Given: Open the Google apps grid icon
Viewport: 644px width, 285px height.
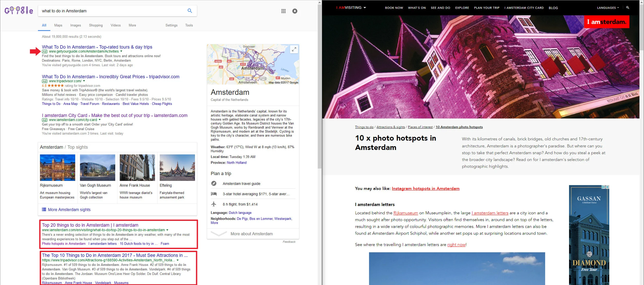Looking at the screenshot, I should pos(283,11).
